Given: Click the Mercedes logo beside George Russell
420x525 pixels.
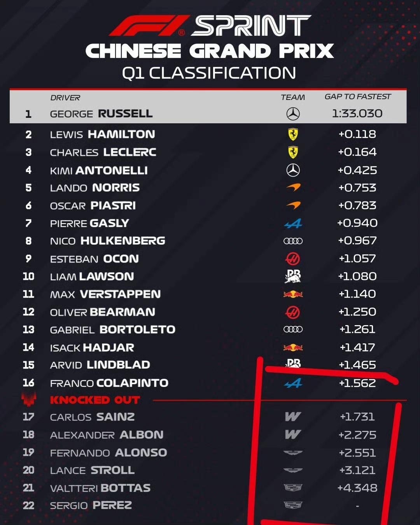Looking at the screenshot, I should (x=293, y=114).
